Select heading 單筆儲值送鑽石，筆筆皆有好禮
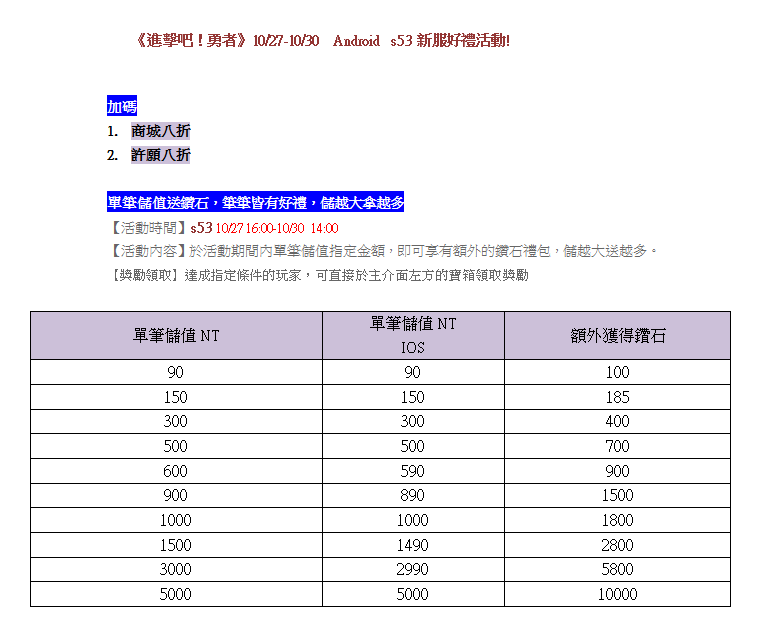This screenshot has width=761, height=617. pos(255,202)
